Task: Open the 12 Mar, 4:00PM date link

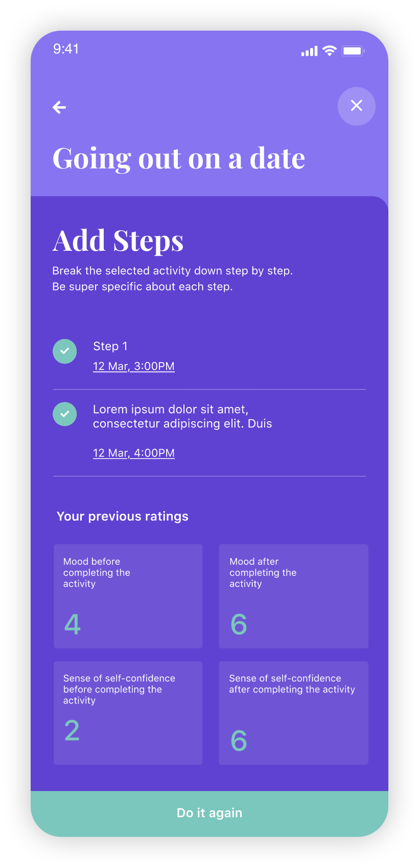Action: coord(134,453)
